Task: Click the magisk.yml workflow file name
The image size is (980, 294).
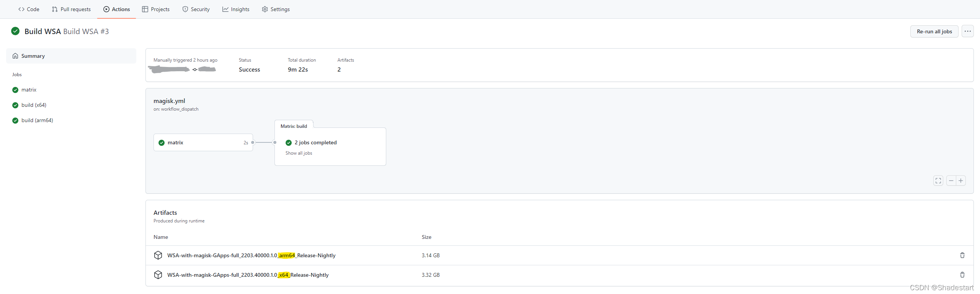Action: tap(169, 101)
